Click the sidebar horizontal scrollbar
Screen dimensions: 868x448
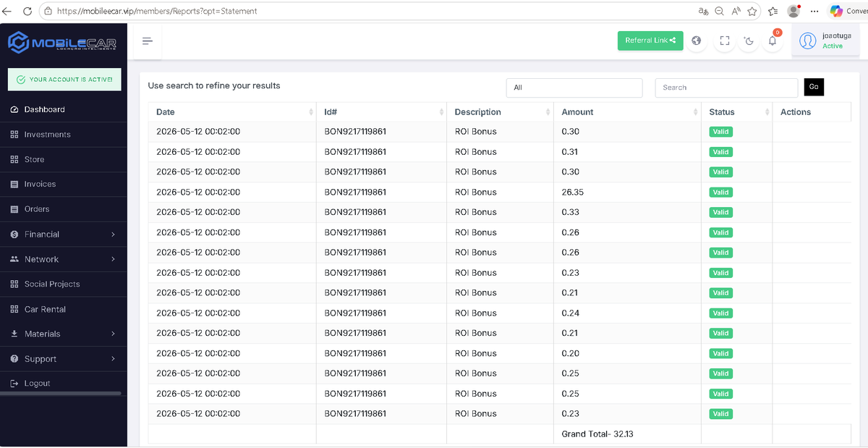pyautogui.click(x=61, y=394)
